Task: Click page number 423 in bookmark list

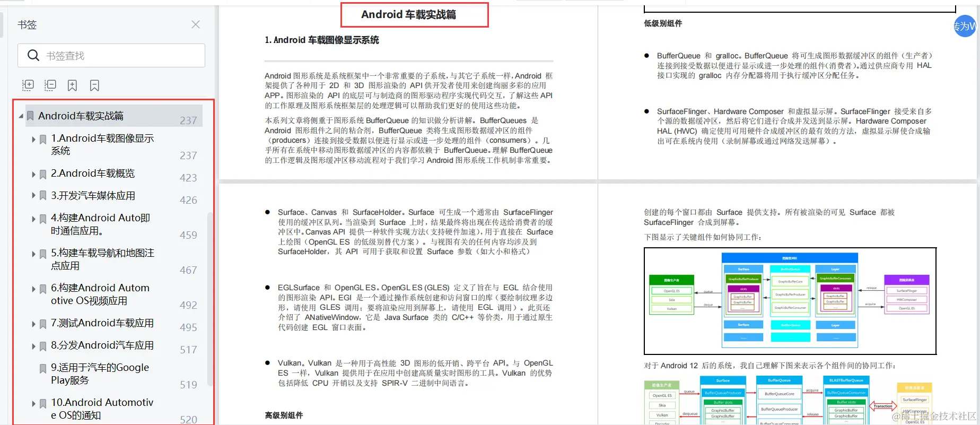Action: click(x=188, y=178)
